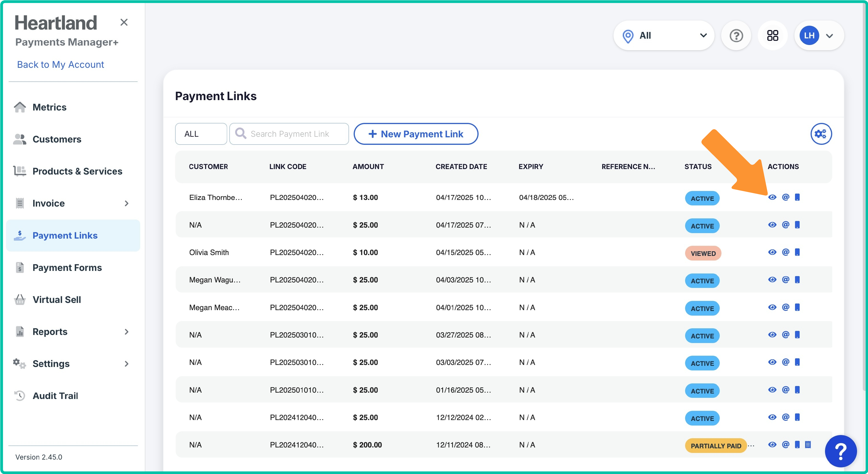Sort by the LINK CODE column header
This screenshot has height=474, width=868.
288,166
